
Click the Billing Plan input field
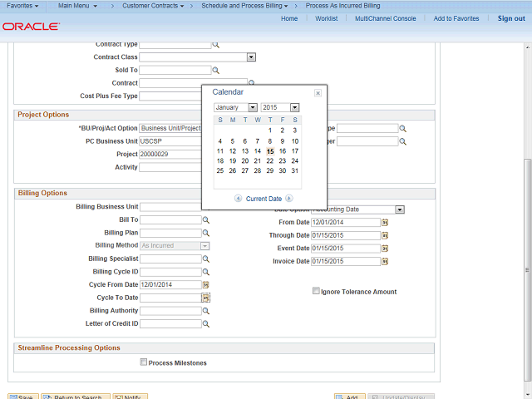170,233
